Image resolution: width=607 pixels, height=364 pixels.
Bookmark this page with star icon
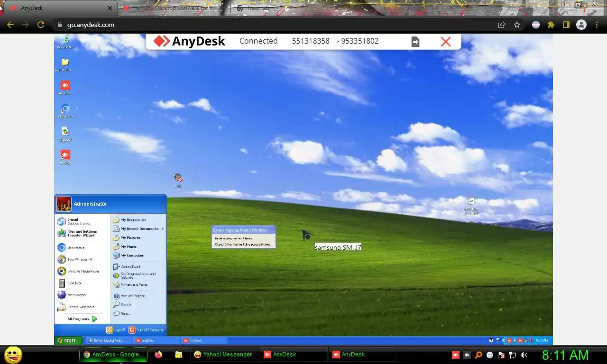[x=517, y=25]
